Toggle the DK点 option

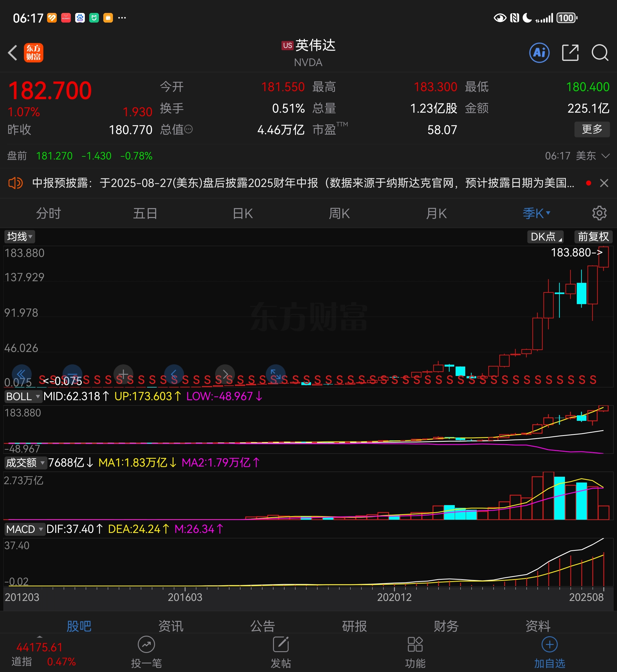pyautogui.click(x=545, y=237)
